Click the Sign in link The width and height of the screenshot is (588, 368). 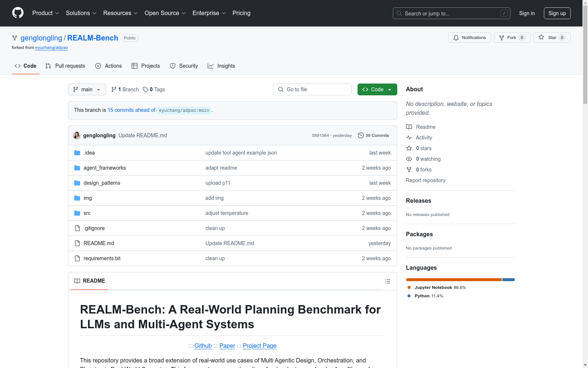(527, 13)
